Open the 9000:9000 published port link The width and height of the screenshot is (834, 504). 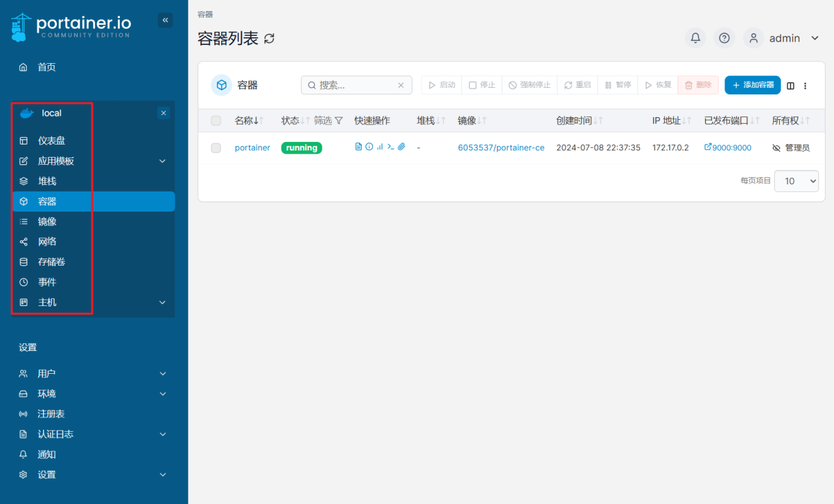pyautogui.click(x=730, y=147)
